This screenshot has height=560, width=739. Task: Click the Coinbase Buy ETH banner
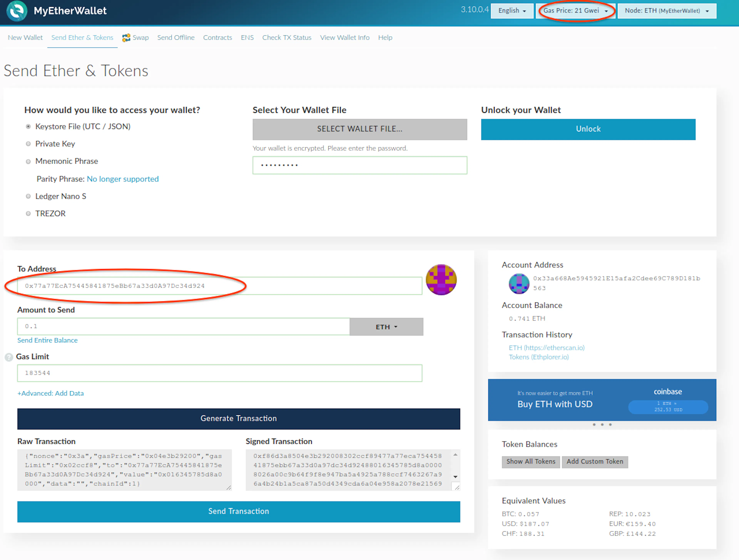click(x=602, y=400)
